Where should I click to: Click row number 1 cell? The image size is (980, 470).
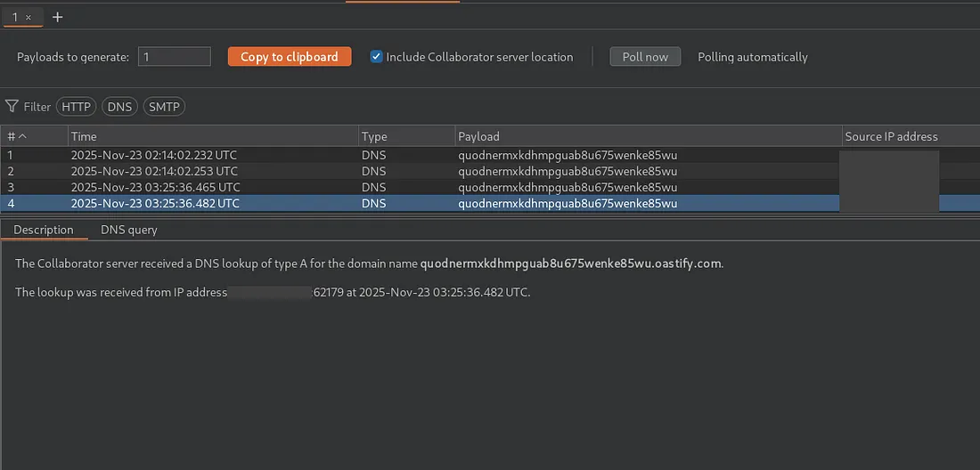click(x=34, y=155)
